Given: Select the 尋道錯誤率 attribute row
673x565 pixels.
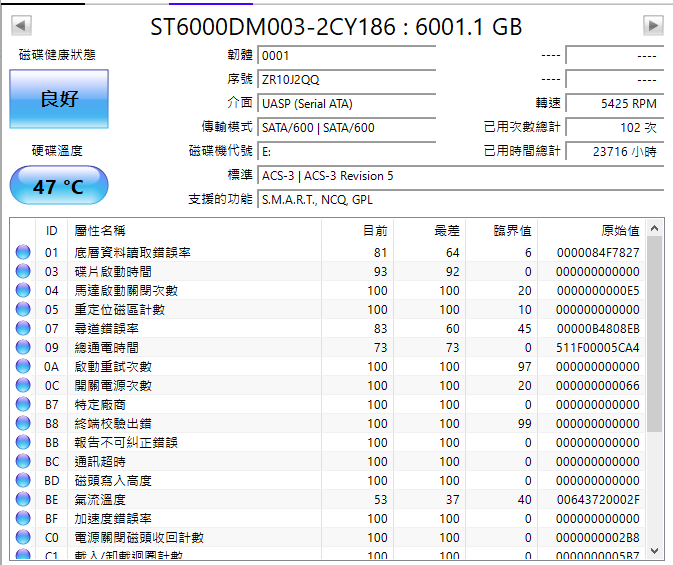Looking at the screenshot, I should pos(328,328).
